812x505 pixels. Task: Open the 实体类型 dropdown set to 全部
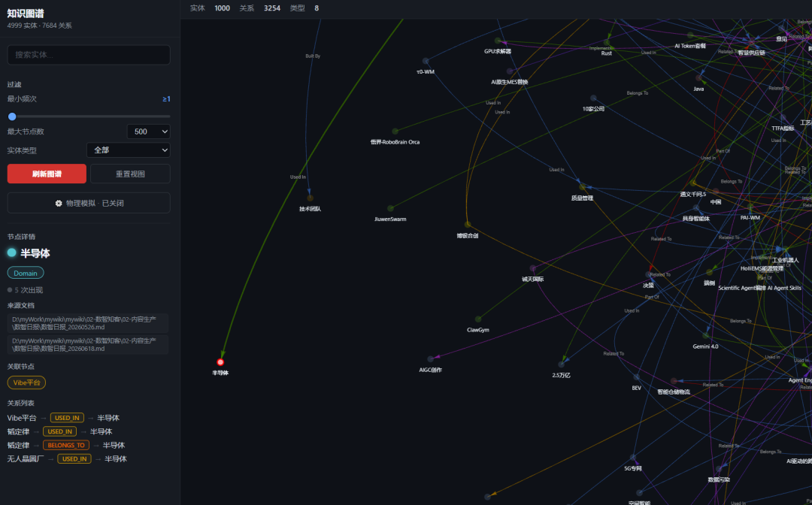[129, 150]
